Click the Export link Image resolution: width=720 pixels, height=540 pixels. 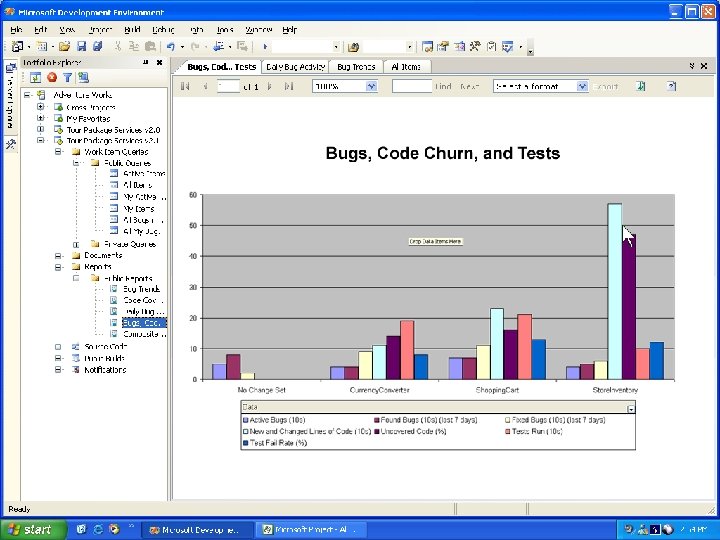(x=605, y=86)
